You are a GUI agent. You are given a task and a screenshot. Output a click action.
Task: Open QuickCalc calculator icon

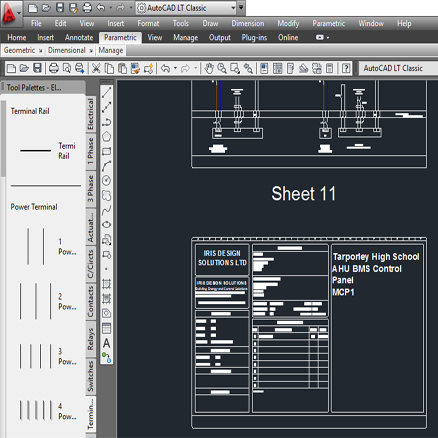(x=329, y=68)
